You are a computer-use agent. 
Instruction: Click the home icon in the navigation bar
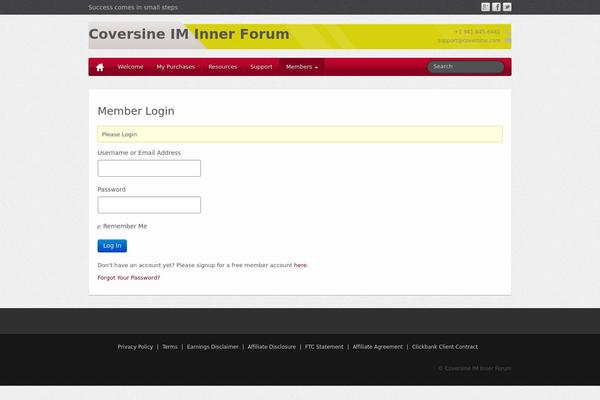100,67
